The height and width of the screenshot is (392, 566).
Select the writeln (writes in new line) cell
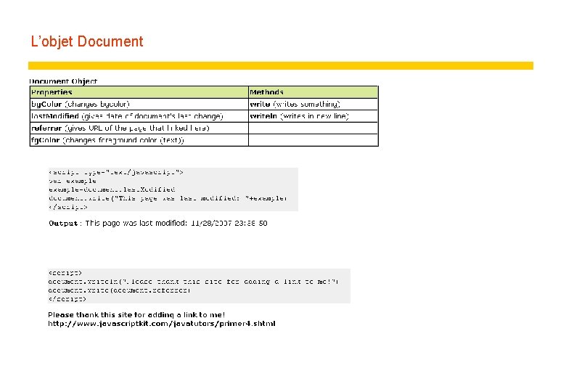313,116
